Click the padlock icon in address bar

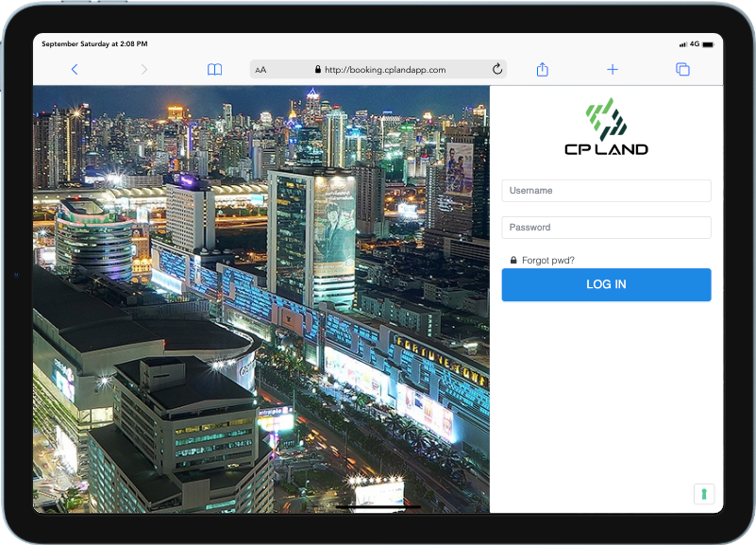[318, 69]
